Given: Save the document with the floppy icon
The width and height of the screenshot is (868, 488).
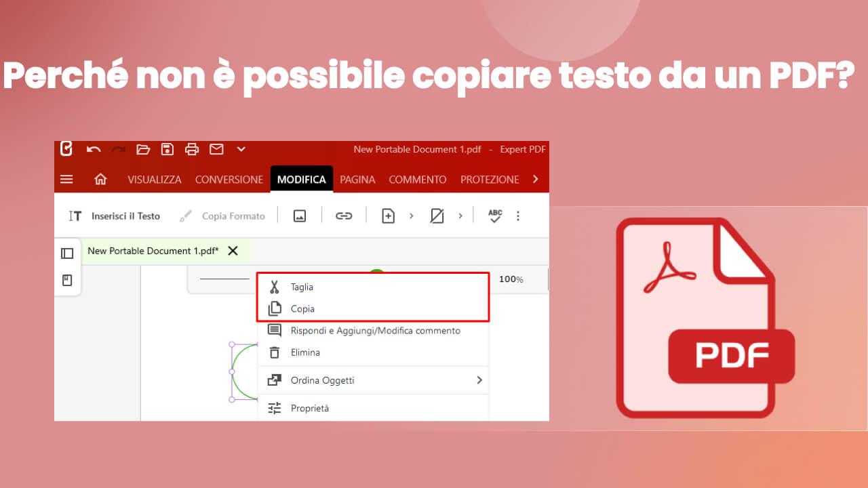Looking at the screenshot, I should [167, 149].
